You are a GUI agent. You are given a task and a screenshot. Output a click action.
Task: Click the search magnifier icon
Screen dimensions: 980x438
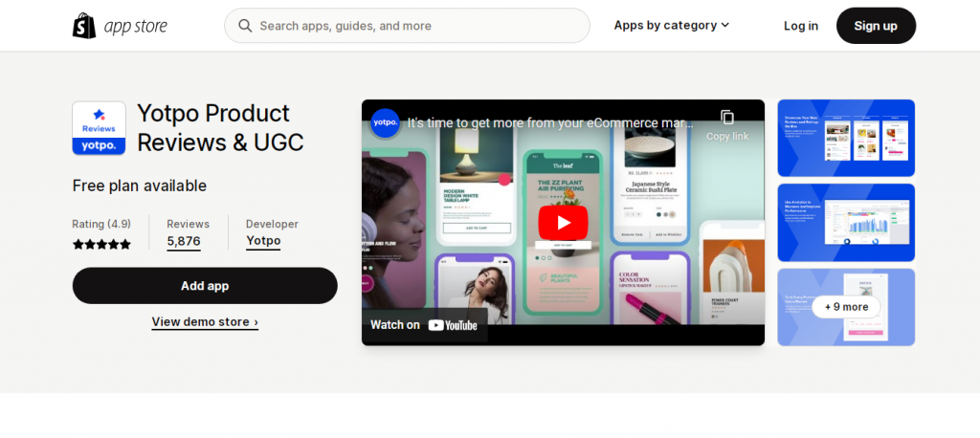(245, 26)
